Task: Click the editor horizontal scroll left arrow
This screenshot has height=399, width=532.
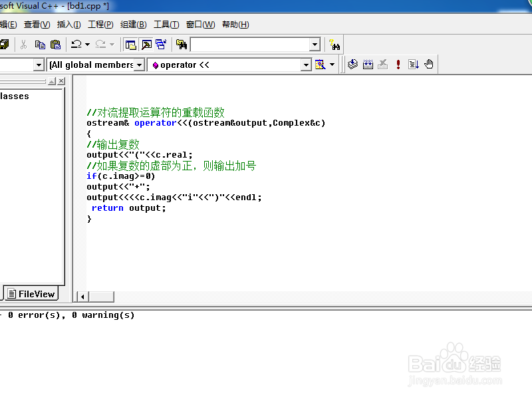Action: [82, 297]
